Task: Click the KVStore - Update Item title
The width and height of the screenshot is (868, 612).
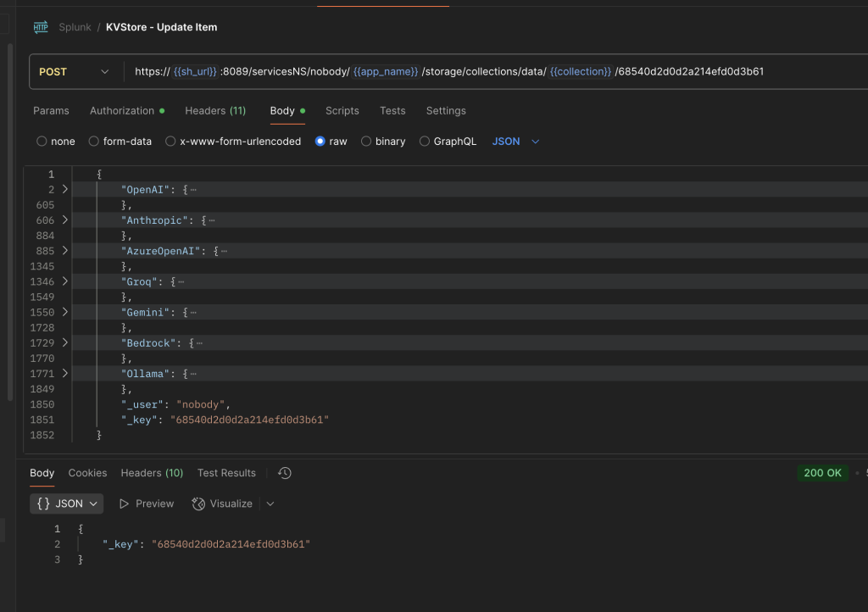Action: pyautogui.click(x=162, y=27)
